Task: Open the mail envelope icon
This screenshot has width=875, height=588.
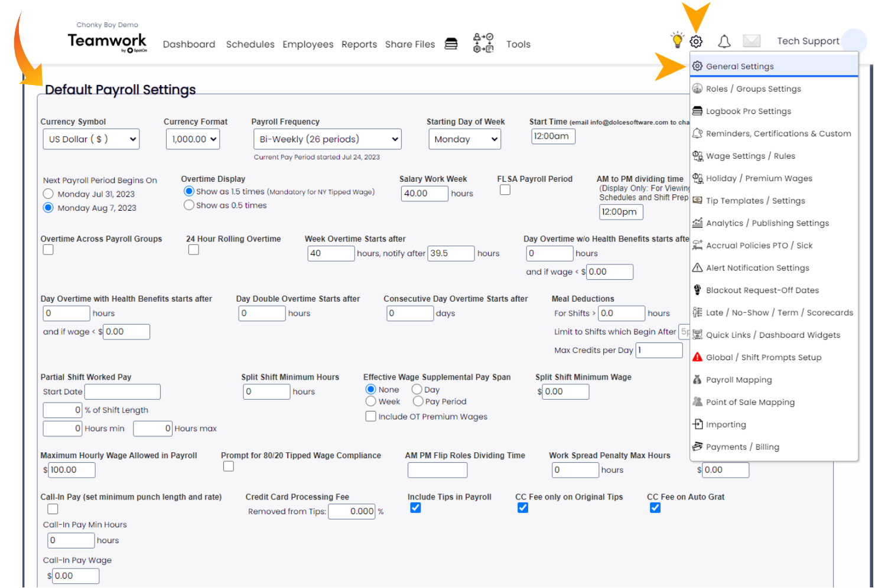Action: (752, 41)
